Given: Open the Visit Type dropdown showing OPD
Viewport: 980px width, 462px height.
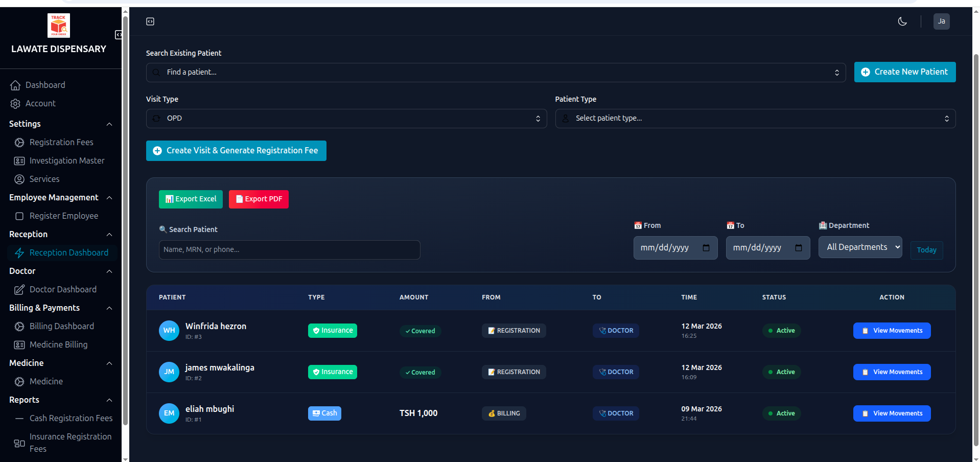Looking at the screenshot, I should [346, 118].
